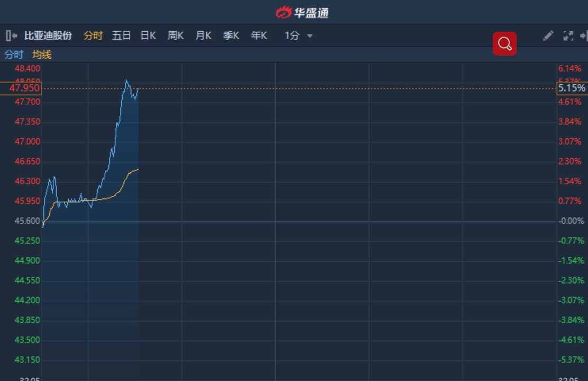Switch to the 五日 five-day tab
The image size is (588, 381).
point(121,35)
